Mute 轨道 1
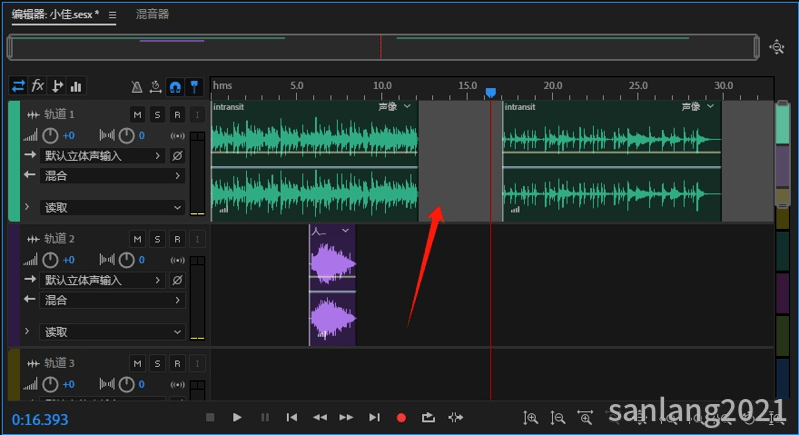The width and height of the screenshot is (799, 435). pos(137,115)
